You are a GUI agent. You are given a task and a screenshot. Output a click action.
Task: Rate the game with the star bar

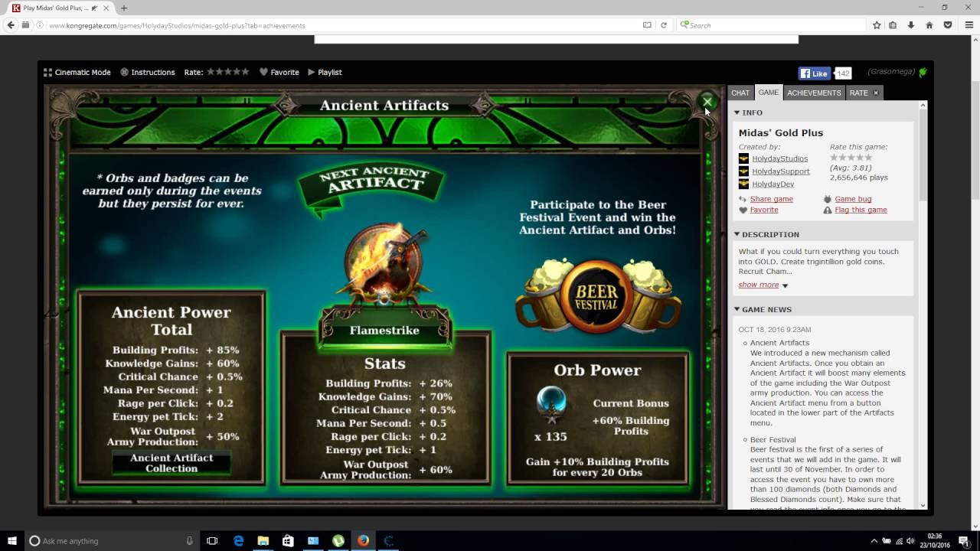click(228, 72)
